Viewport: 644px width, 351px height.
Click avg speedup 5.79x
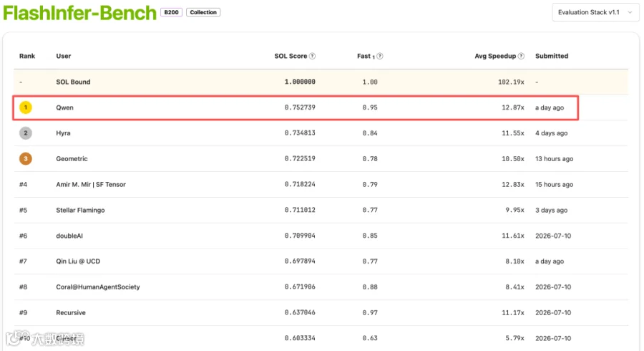514,338
